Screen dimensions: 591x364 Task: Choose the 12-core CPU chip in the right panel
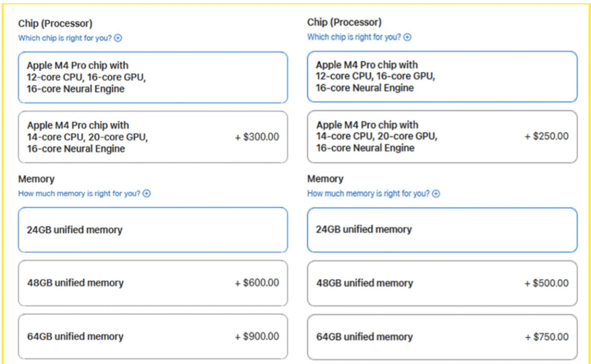(442, 77)
